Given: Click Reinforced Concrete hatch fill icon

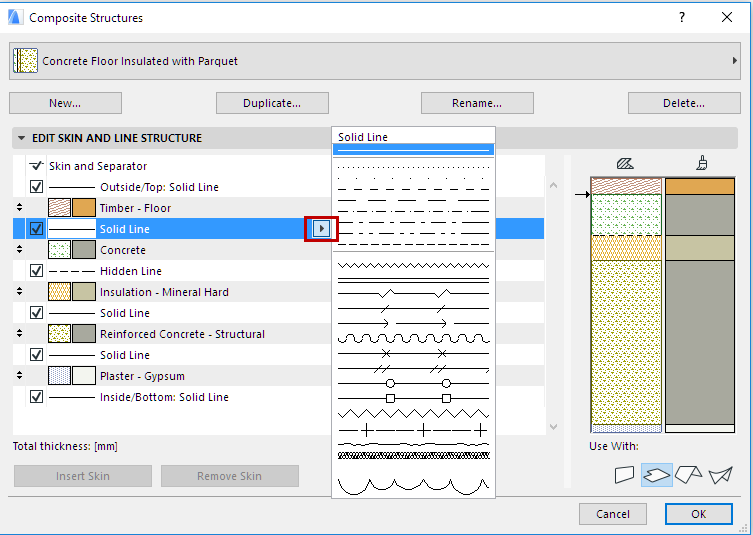Looking at the screenshot, I should 60,334.
